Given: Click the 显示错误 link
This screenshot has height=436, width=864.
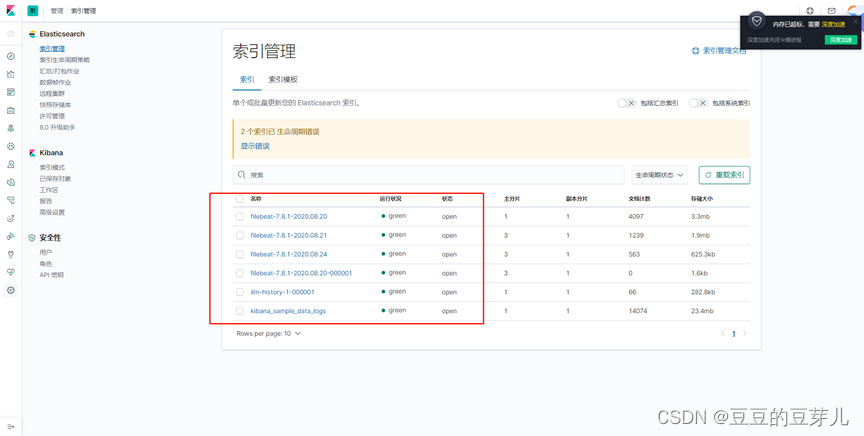Looking at the screenshot, I should tap(255, 146).
